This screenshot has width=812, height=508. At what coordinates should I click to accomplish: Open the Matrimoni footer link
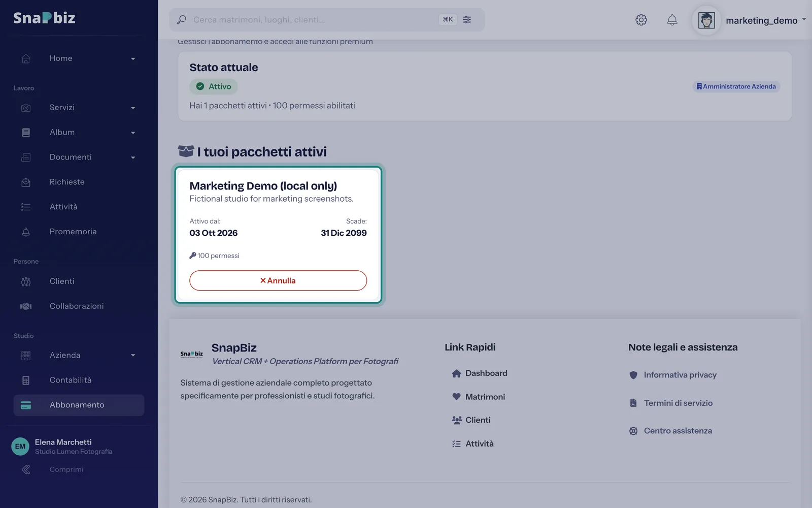click(479, 397)
